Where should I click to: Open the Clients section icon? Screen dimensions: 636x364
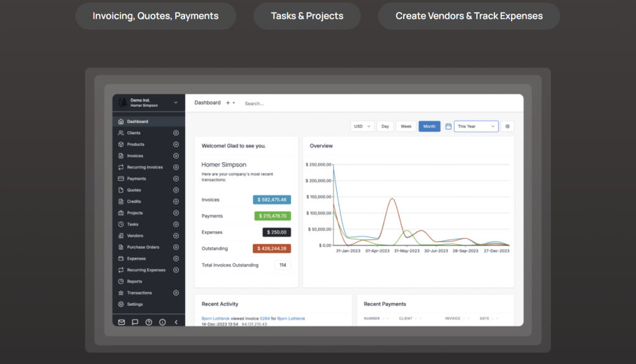(x=121, y=132)
